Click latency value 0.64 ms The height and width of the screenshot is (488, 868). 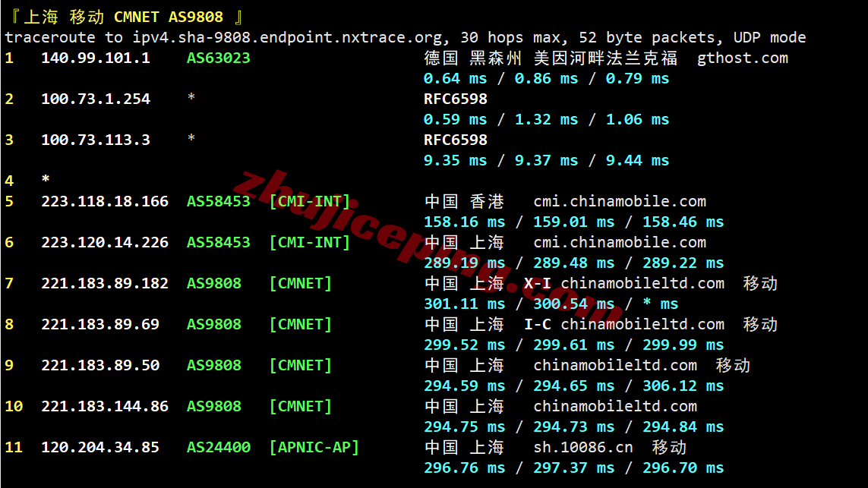(x=455, y=79)
